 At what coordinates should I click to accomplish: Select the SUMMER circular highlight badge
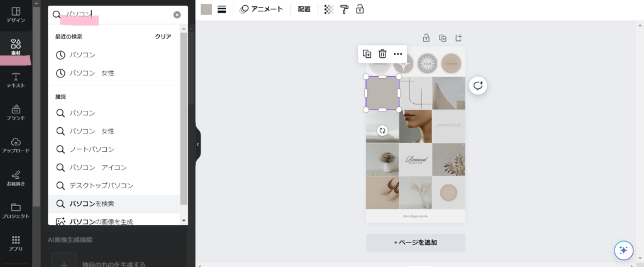pos(452,64)
